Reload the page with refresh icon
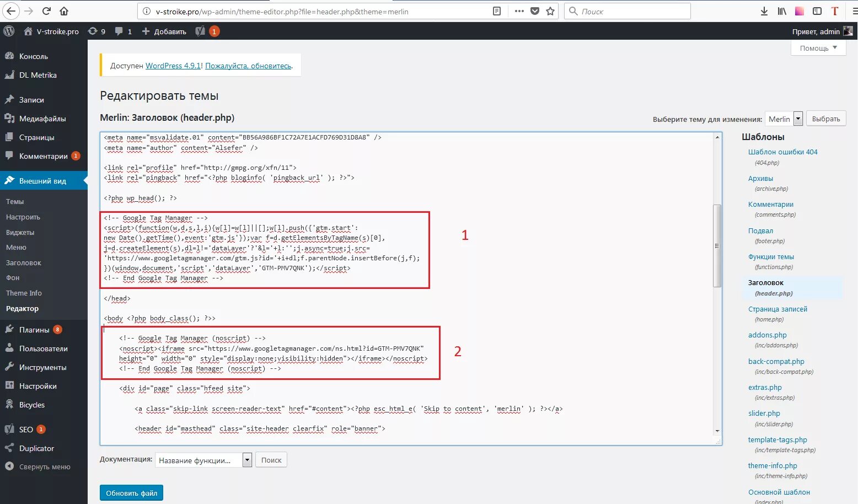 [x=46, y=11]
